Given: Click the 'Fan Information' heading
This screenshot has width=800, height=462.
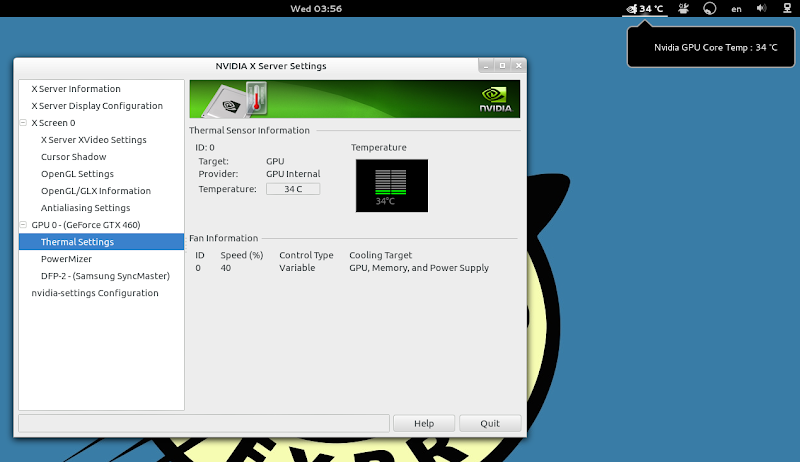Looking at the screenshot, I should pyautogui.click(x=223, y=238).
